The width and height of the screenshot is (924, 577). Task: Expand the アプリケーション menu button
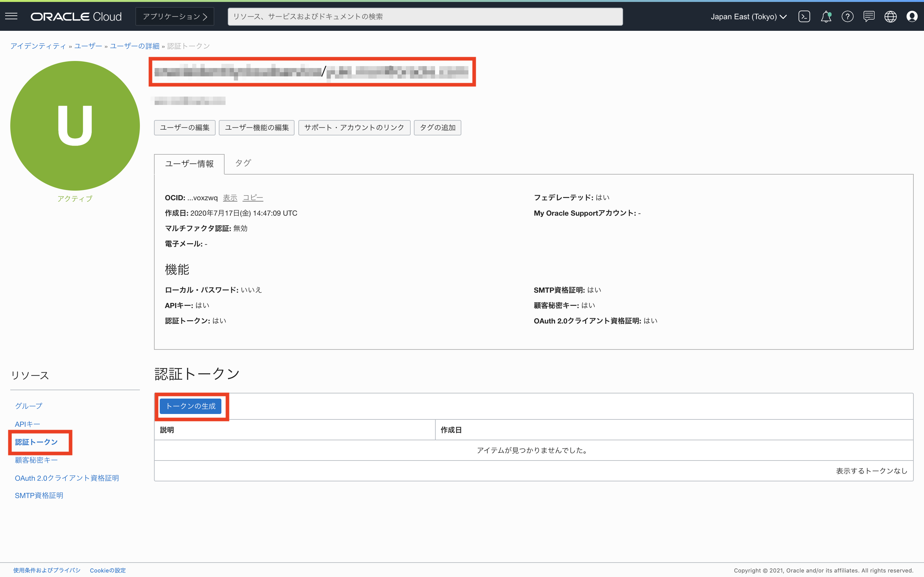tap(175, 16)
